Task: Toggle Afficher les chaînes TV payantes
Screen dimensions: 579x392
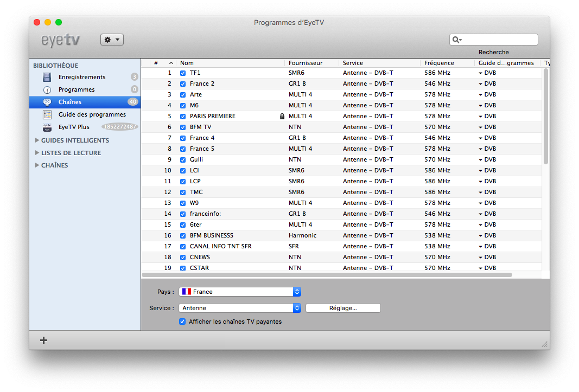Action: point(182,322)
